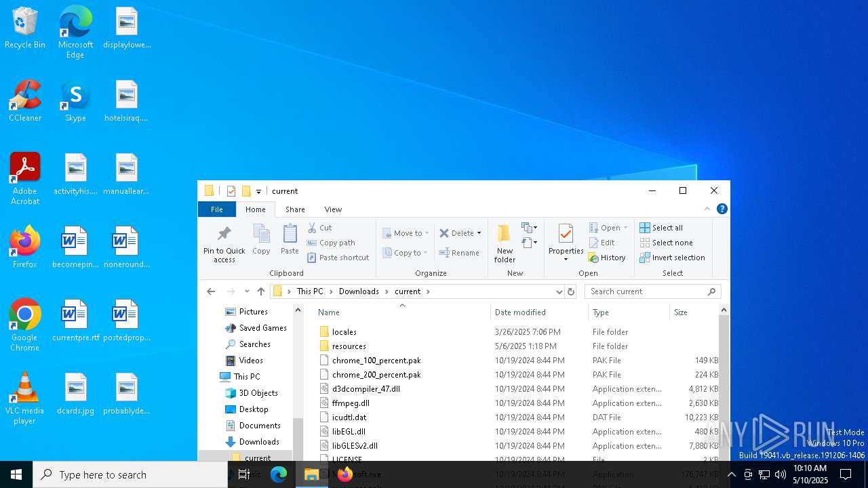868x488 pixels.
Task: Refresh the current folder view
Action: pyautogui.click(x=571, y=291)
